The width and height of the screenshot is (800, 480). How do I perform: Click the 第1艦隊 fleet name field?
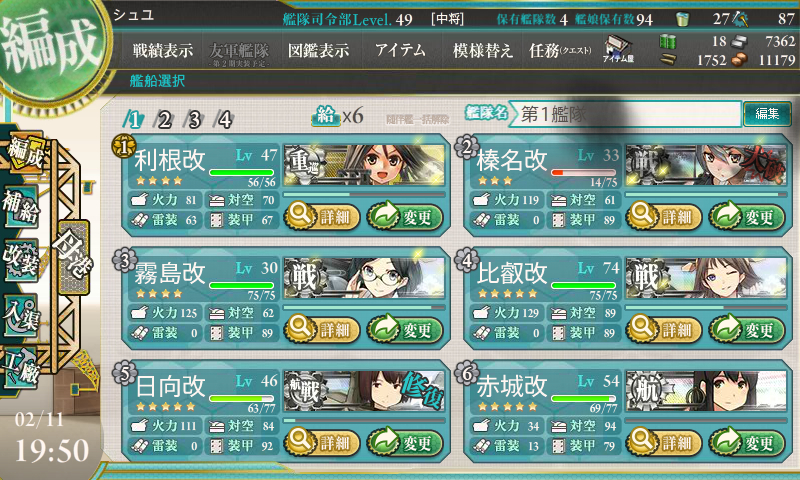(x=626, y=114)
